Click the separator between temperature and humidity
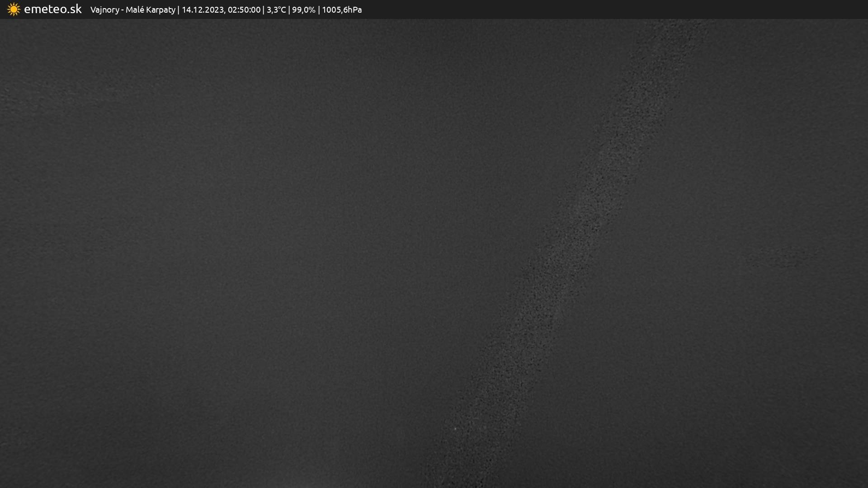The image size is (868, 488). pos(289,10)
